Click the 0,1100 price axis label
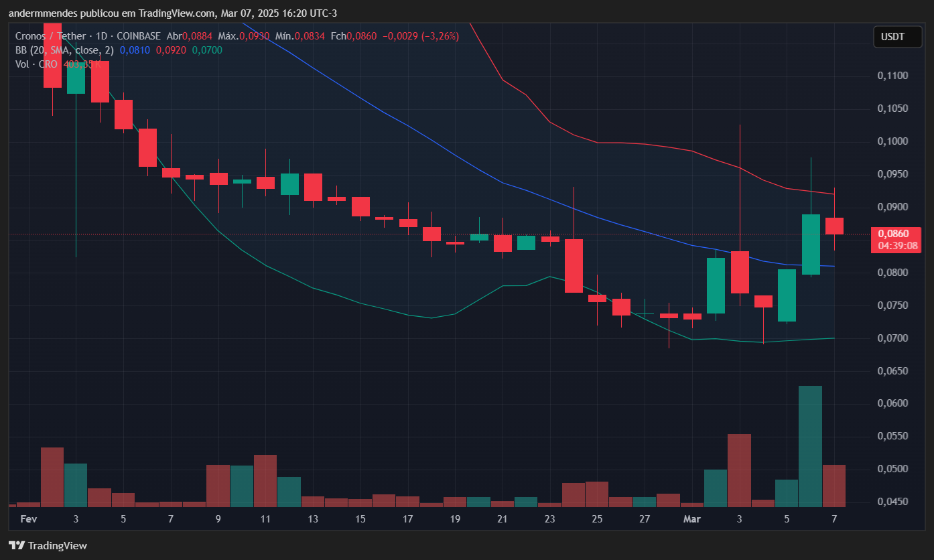 pyautogui.click(x=892, y=76)
